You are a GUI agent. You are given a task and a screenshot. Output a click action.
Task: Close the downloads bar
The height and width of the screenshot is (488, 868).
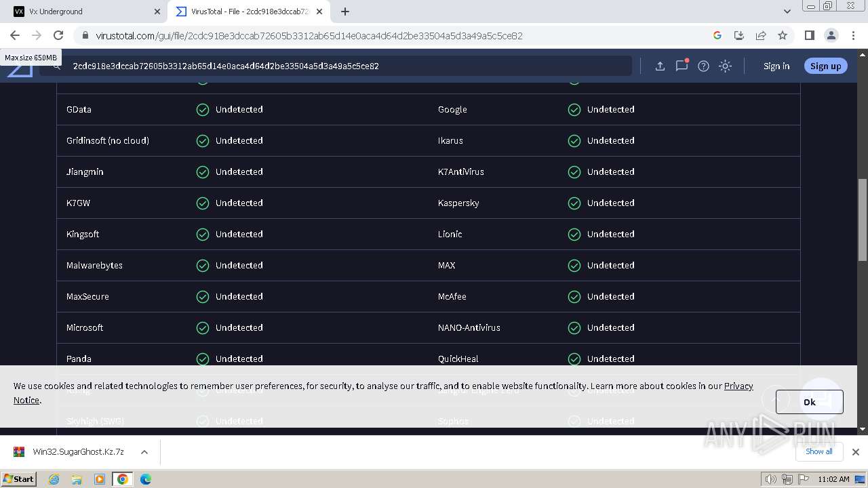point(856,451)
